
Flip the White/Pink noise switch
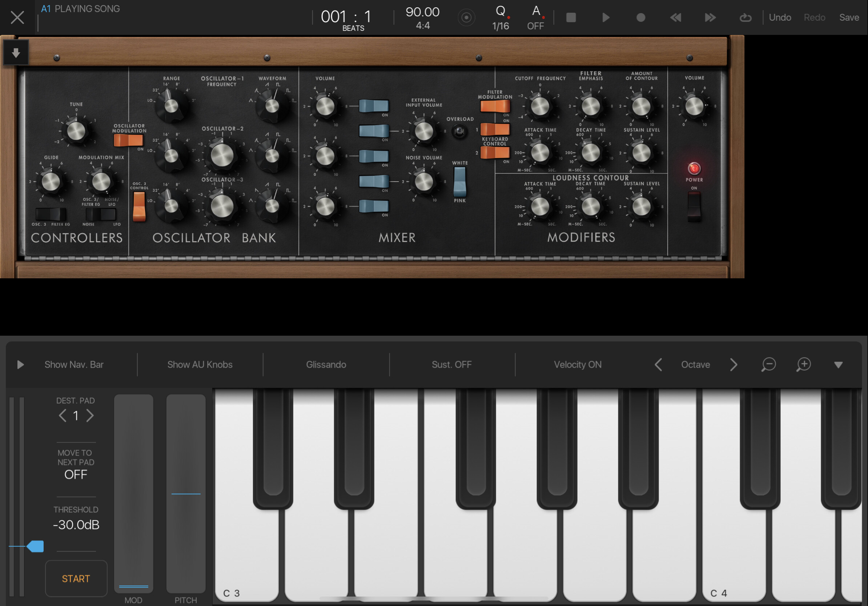pos(460,182)
